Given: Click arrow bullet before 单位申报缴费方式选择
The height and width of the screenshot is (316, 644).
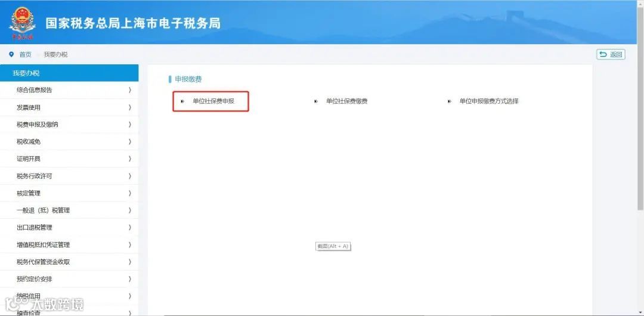Looking at the screenshot, I should (450, 101).
